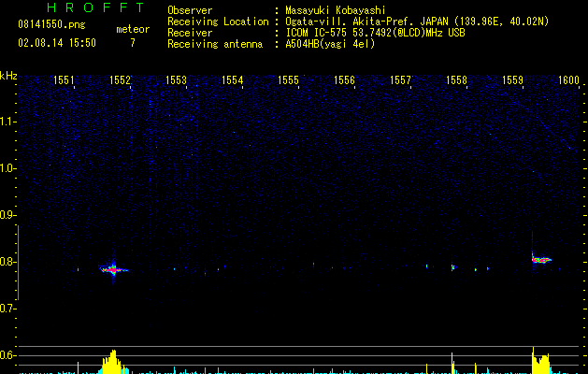
Task: Select antenna value A504HB(yagi 4el)
Action: (330, 44)
